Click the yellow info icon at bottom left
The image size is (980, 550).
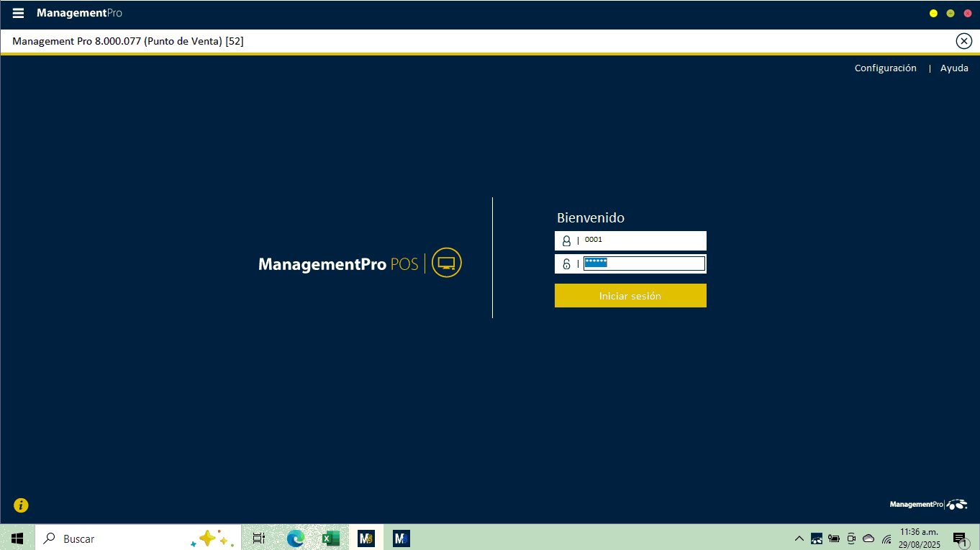click(x=21, y=505)
